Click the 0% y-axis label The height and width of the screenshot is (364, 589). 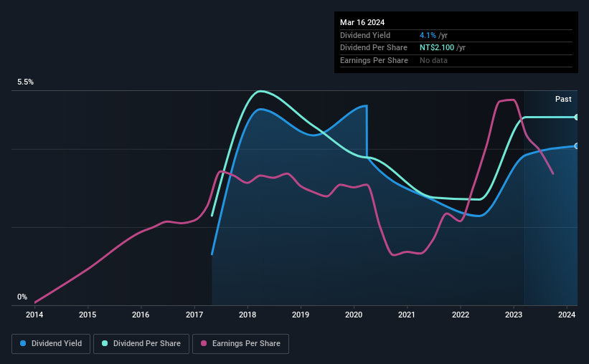[x=22, y=297]
